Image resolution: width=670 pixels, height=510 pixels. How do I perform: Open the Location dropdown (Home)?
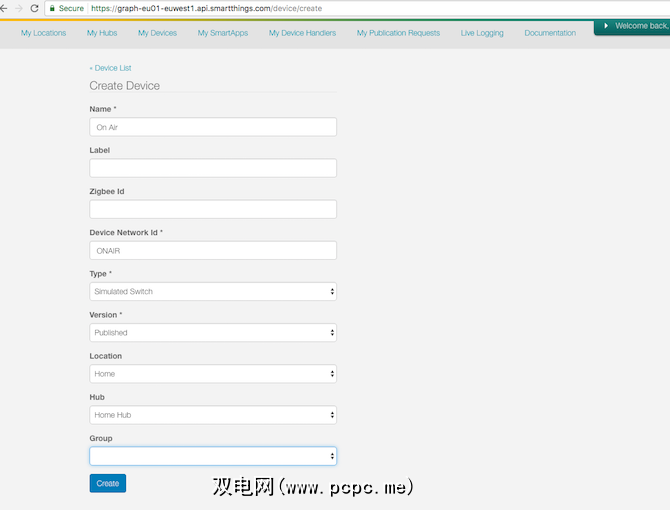pos(213,374)
